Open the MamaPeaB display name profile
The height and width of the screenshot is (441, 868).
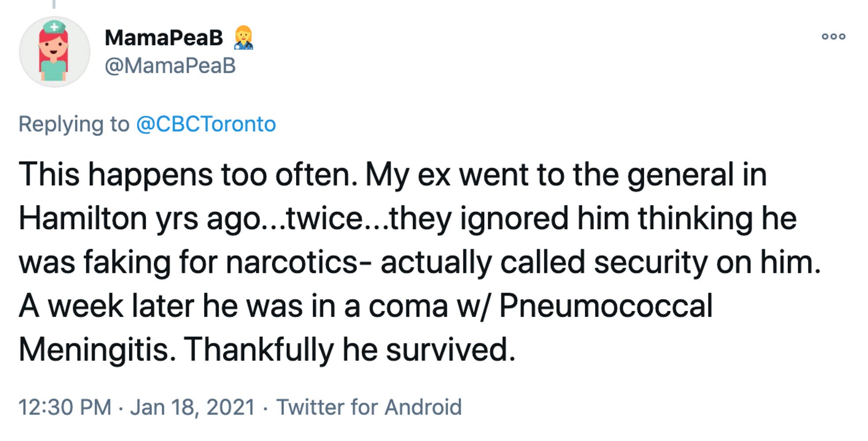164,37
